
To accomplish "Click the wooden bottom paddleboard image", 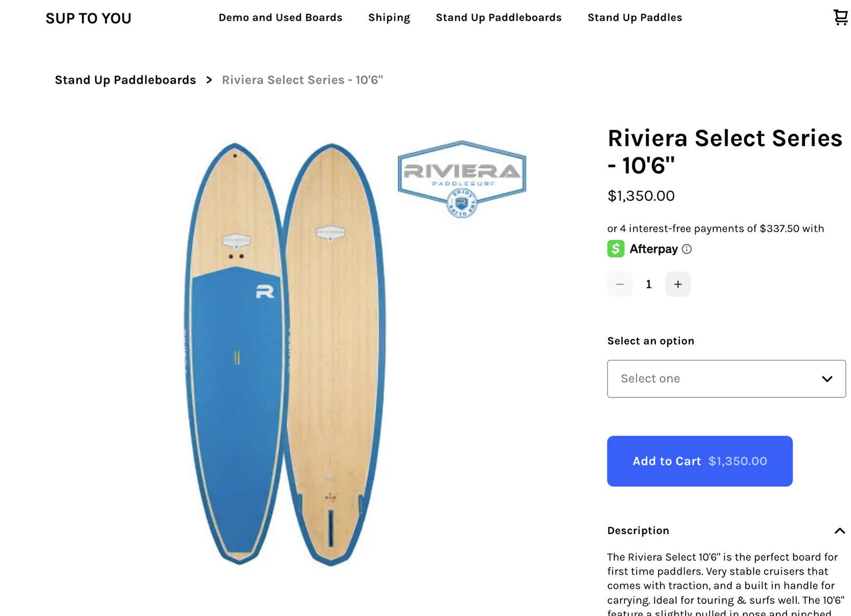I will point(332,351).
